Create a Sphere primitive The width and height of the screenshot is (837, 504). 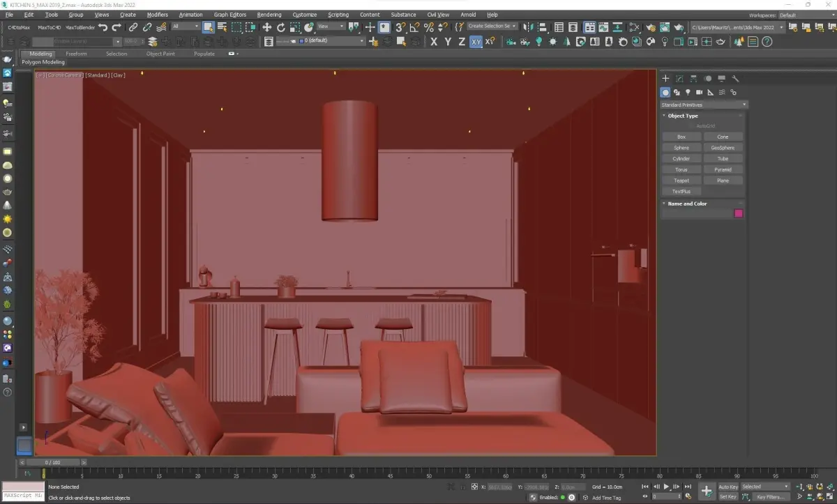coord(681,148)
